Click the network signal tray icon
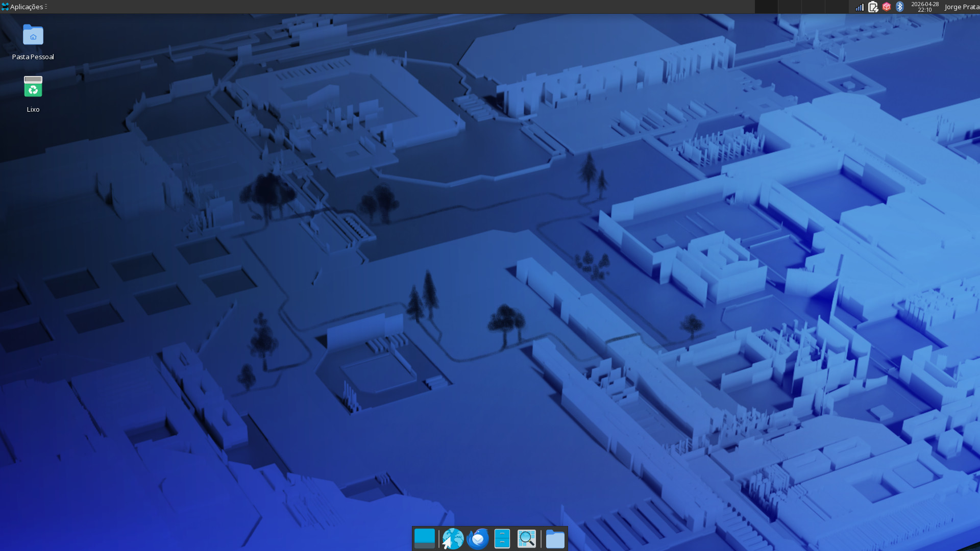The width and height of the screenshot is (980, 551). 860,7
